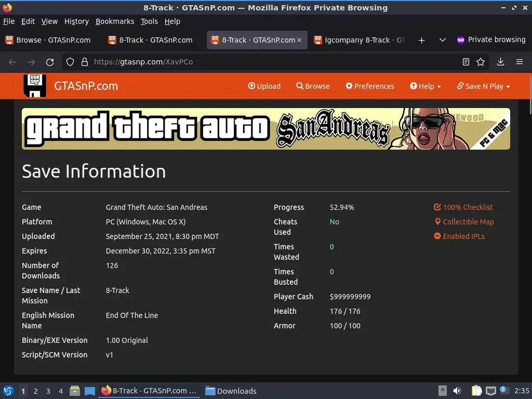Click the site security padlock icon

coord(85,62)
